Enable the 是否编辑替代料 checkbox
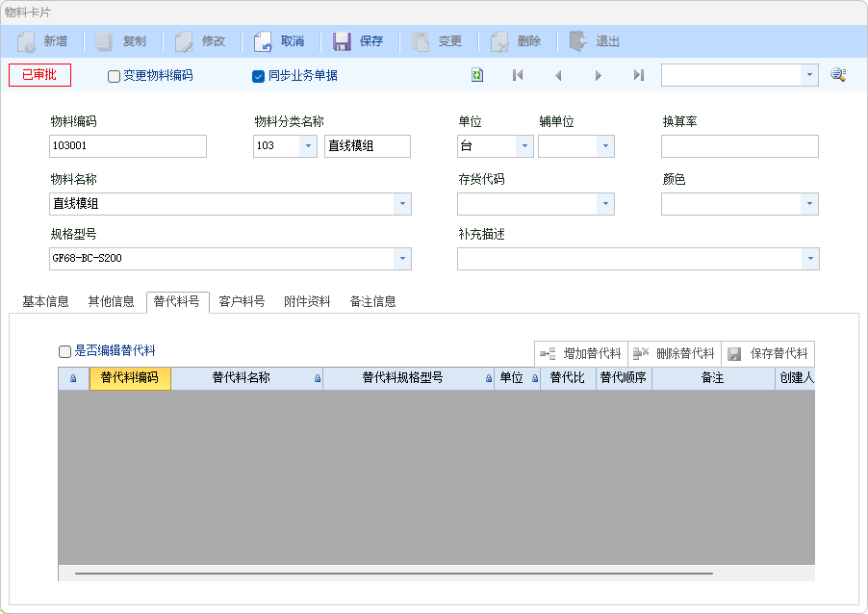This screenshot has height=614, width=868. 64,351
